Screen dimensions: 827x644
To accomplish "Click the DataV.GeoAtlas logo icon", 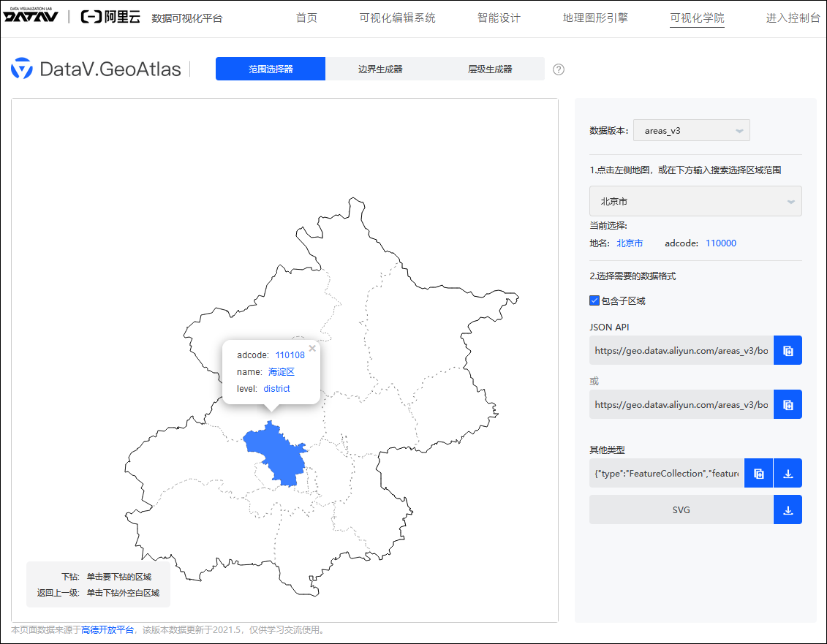I will pyautogui.click(x=22, y=69).
